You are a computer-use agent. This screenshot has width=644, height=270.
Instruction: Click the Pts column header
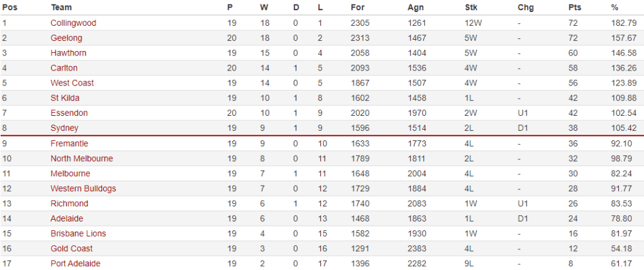(x=574, y=8)
